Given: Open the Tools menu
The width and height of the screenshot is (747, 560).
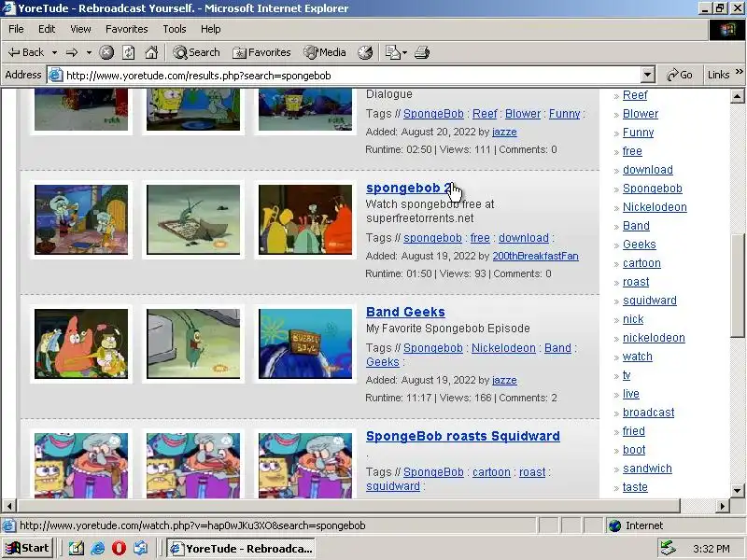Looking at the screenshot, I should tap(175, 29).
